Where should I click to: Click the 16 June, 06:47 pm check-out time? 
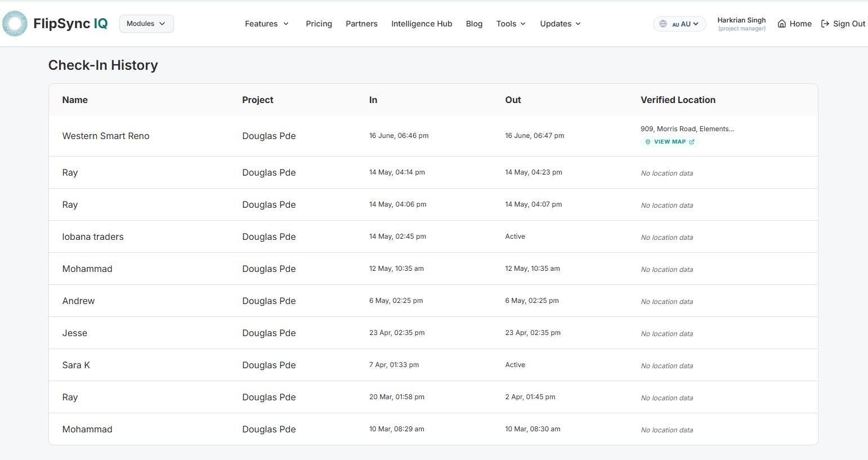(x=534, y=136)
